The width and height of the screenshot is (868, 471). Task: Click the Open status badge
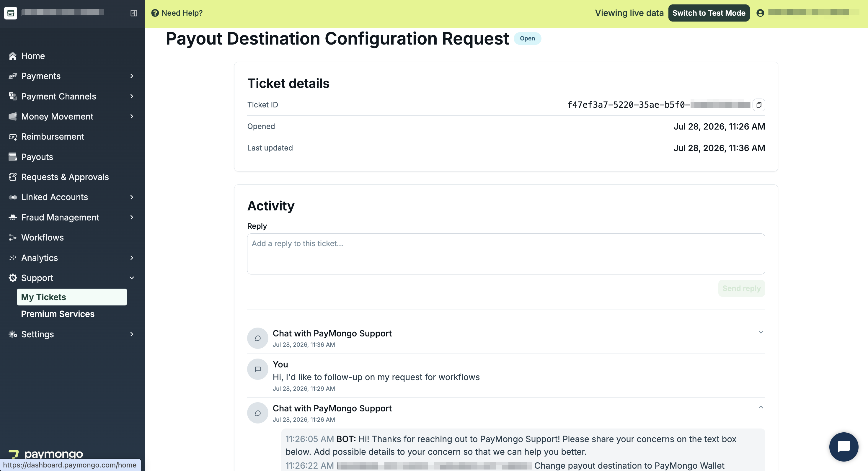[527, 38]
